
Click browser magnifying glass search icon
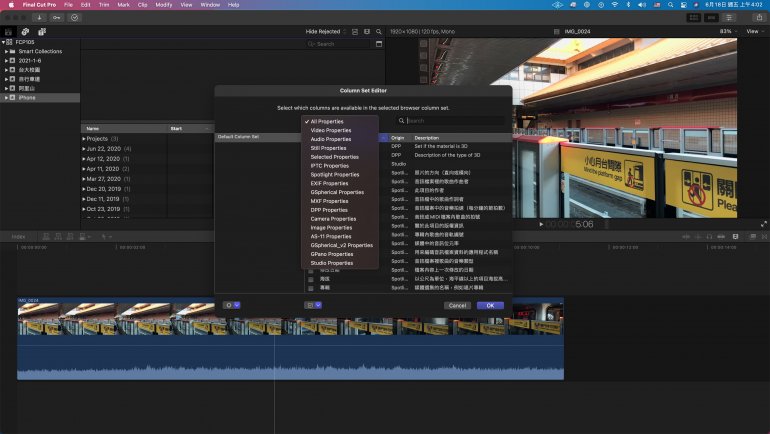point(379,31)
